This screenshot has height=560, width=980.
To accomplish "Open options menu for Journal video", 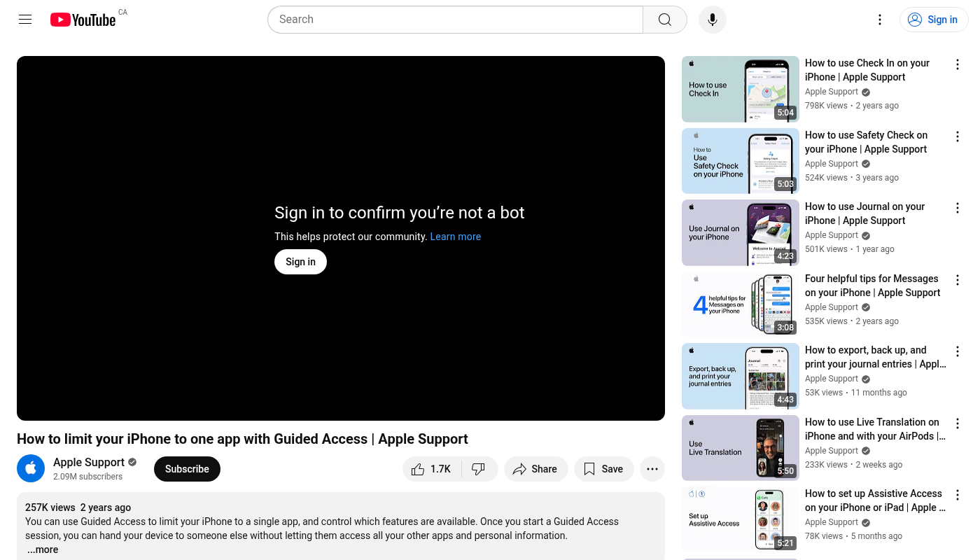I will 957,208.
